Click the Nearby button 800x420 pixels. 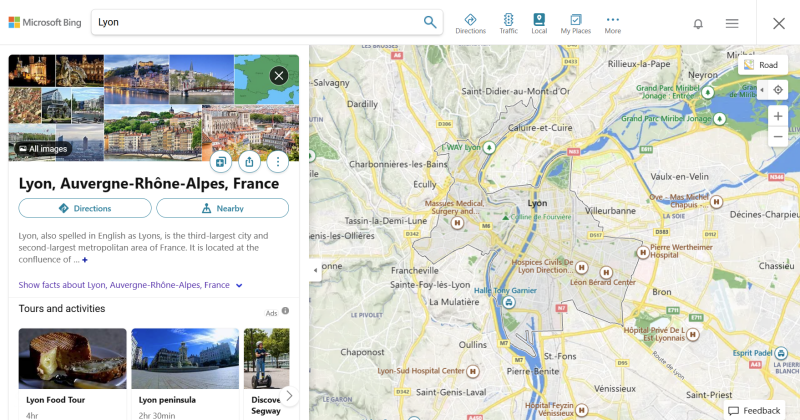(222, 208)
